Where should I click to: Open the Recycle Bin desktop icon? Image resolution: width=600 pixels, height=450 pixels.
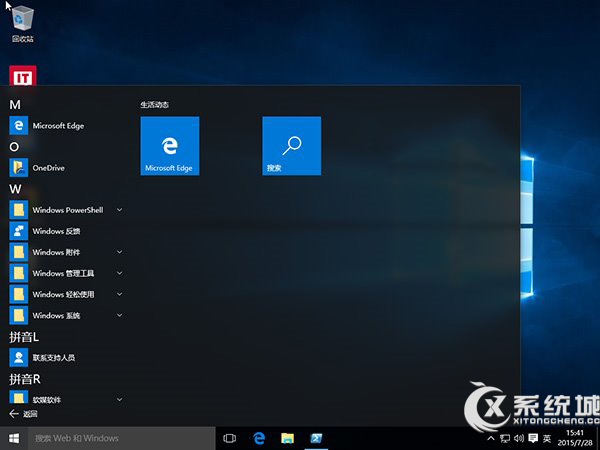click(23, 24)
